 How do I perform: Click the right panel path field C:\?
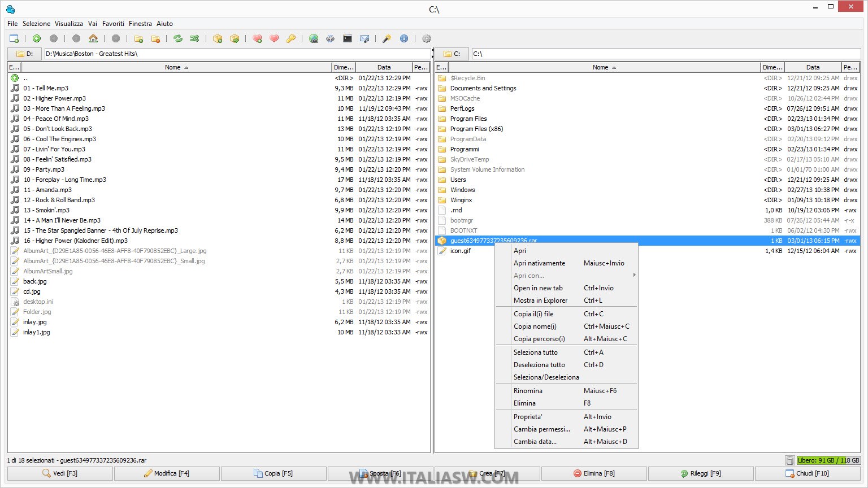666,54
